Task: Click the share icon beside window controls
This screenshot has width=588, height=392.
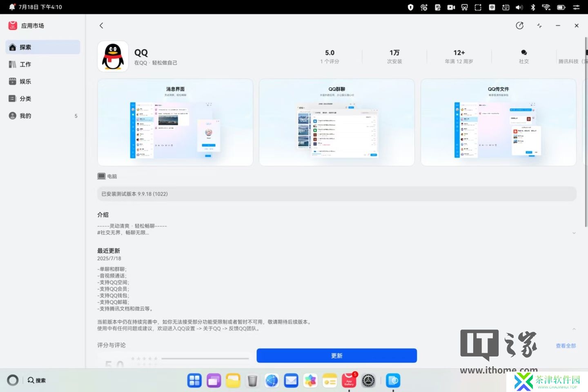Action: pyautogui.click(x=519, y=25)
